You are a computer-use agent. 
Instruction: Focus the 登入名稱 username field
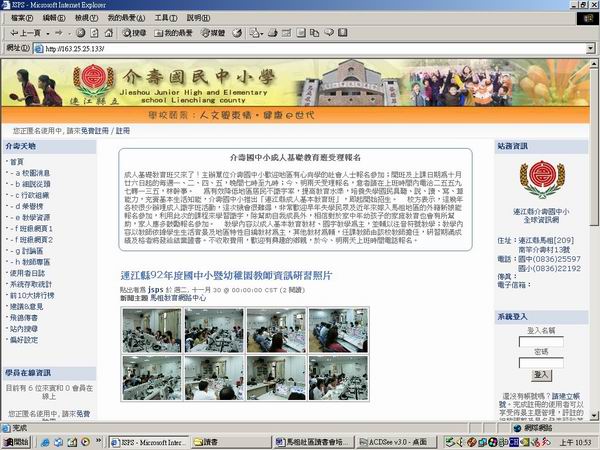tap(541, 342)
